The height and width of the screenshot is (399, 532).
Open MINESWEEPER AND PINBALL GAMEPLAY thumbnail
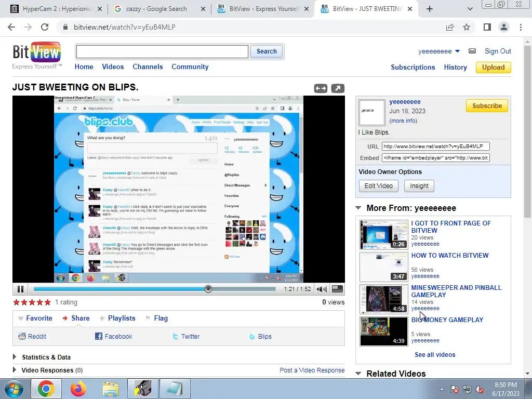pos(384,299)
